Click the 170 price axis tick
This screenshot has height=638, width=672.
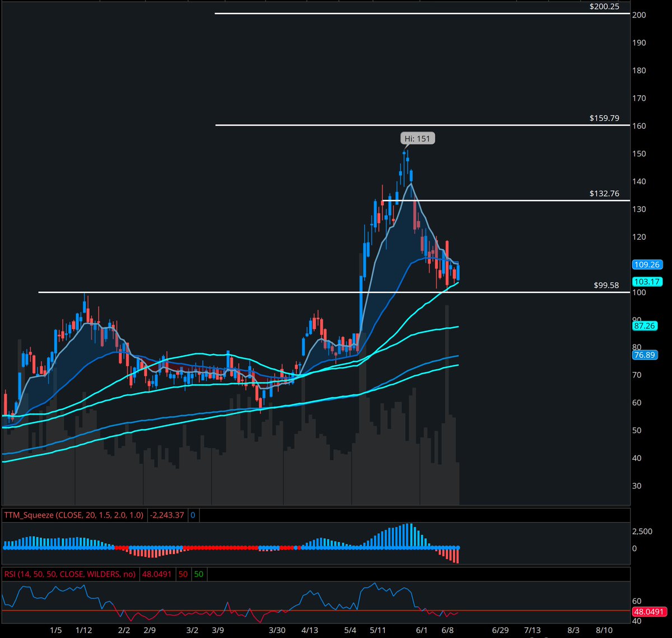[640, 98]
